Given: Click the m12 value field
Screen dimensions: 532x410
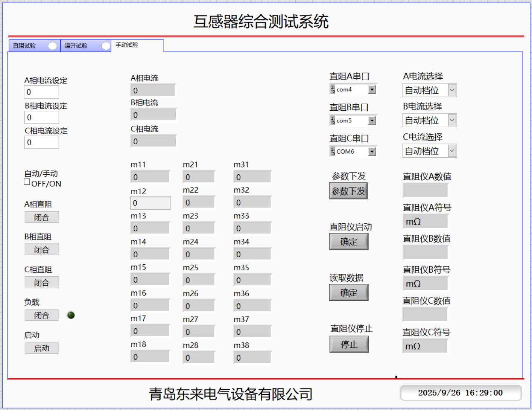Looking at the screenshot, I should [x=150, y=203].
